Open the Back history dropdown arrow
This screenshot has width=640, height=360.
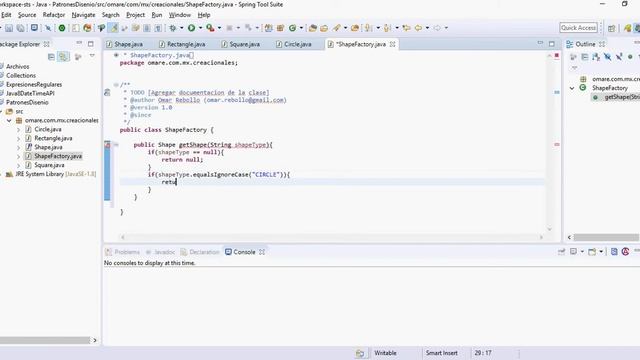click(427, 28)
